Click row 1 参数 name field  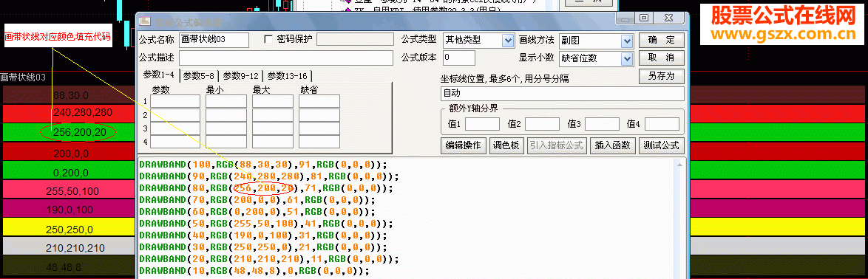(175, 101)
